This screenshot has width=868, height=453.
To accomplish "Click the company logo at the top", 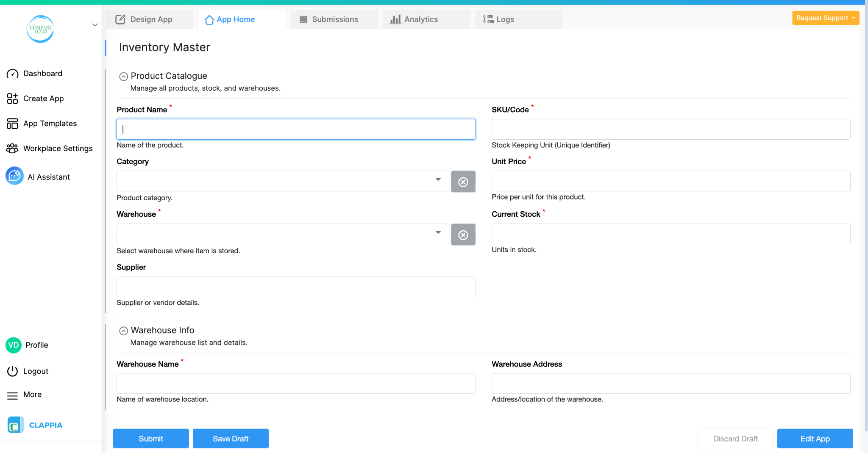I will click(x=40, y=29).
